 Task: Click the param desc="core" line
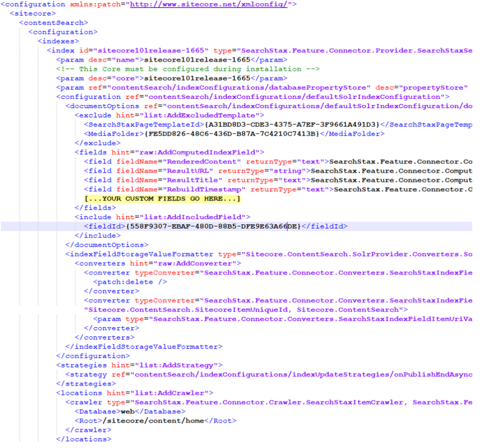click(172, 78)
